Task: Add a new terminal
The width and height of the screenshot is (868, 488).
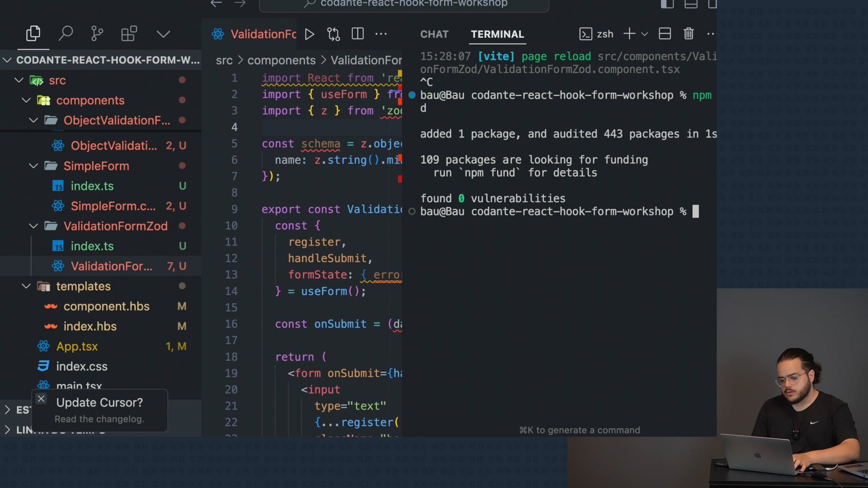Action: [629, 34]
